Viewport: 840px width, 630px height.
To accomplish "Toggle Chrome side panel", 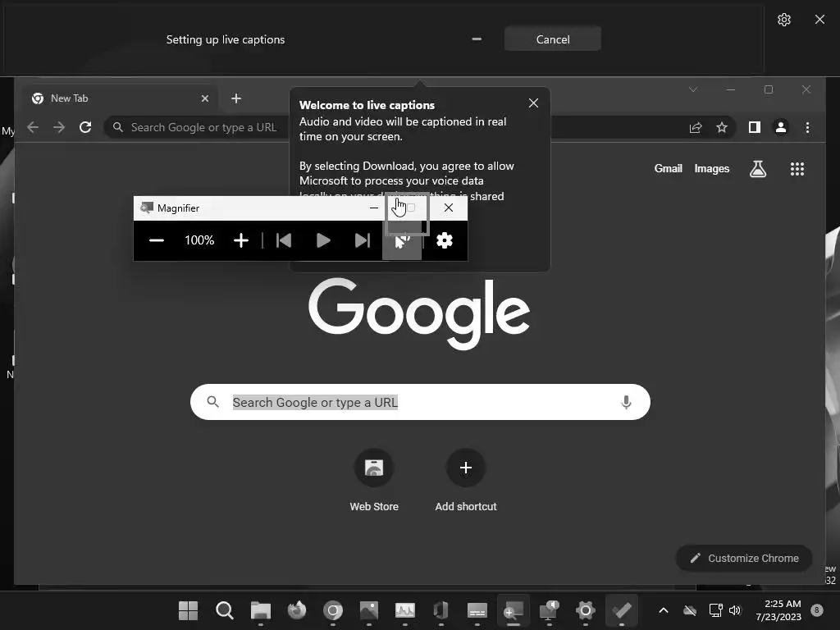I will 755,127.
